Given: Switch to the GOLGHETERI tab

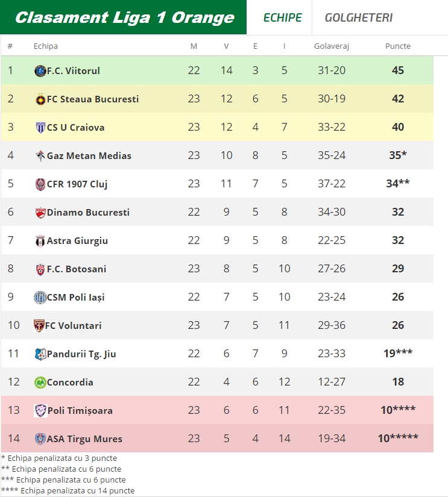Looking at the screenshot, I should (359, 17).
